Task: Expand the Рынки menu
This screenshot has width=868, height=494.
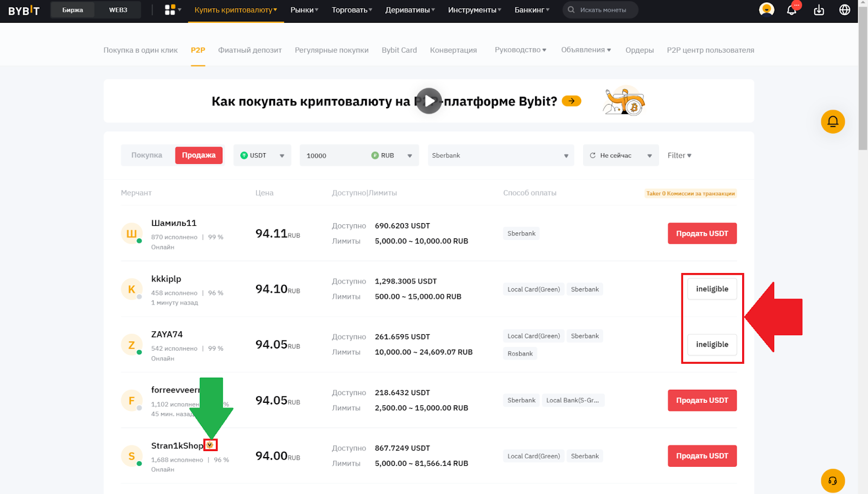Action: [304, 10]
